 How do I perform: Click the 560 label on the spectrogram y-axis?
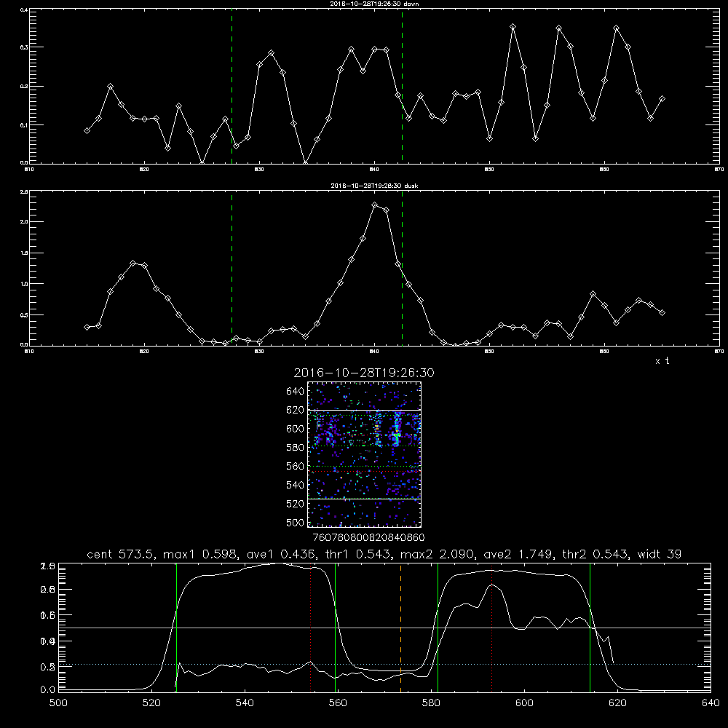coord(296,466)
